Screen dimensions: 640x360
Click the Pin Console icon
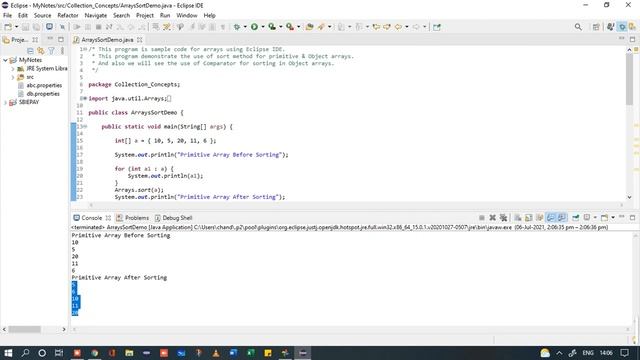pyautogui.click(x=576, y=218)
